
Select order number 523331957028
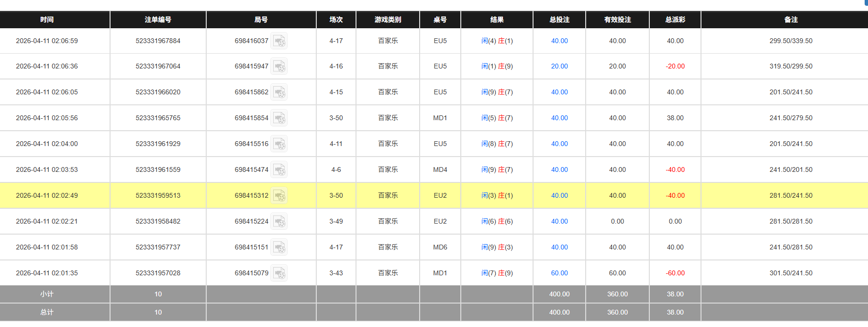tap(158, 273)
